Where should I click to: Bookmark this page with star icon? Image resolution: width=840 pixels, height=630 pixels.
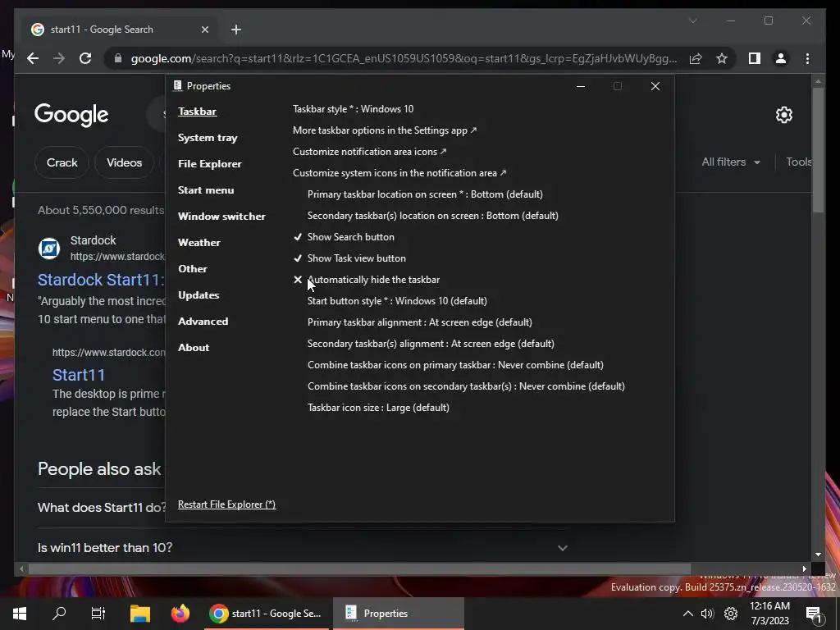[722, 58]
